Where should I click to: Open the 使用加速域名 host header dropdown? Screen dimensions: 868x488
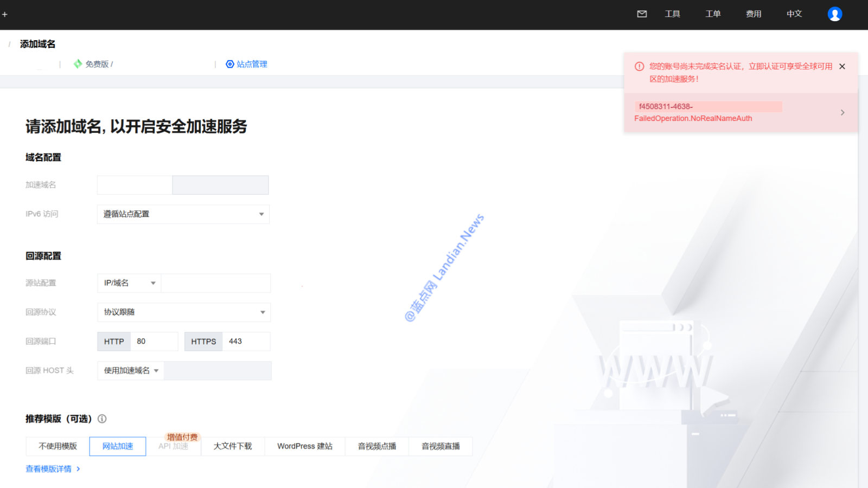coord(131,371)
